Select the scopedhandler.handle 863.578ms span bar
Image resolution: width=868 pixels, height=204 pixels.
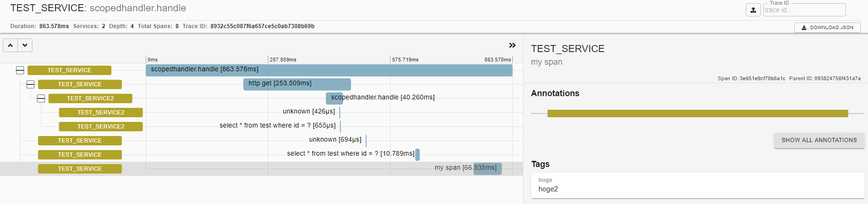tap(329, 70)
